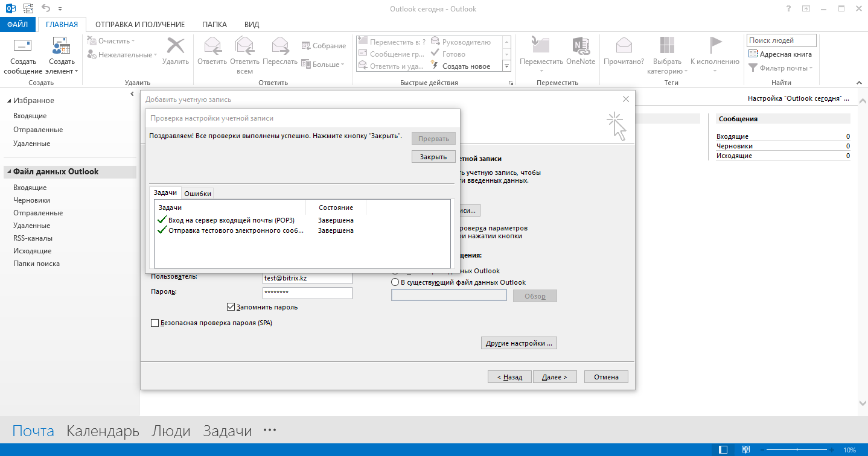Image resolution: width=868 pixels, height=456 pixels.
Task: Click the Forward icon
Action: (x=280, y=46)
